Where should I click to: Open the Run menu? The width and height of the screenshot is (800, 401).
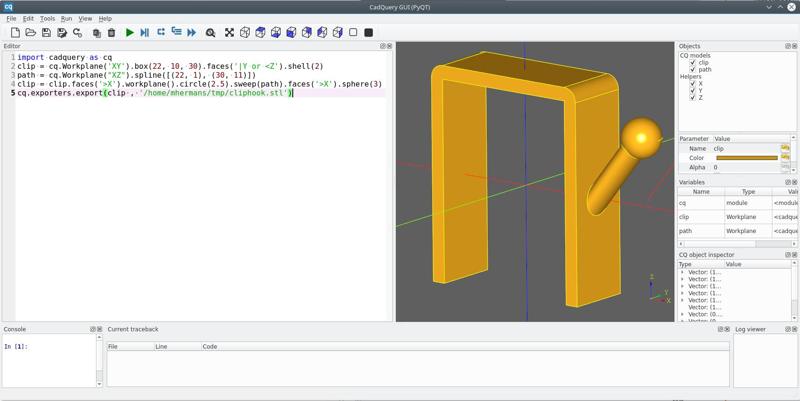click(66, 18)
